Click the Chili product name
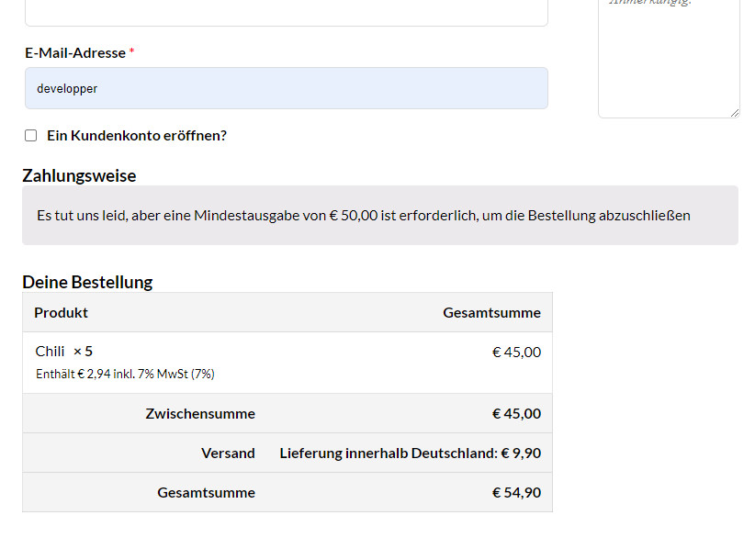 (x=51, y=351)
